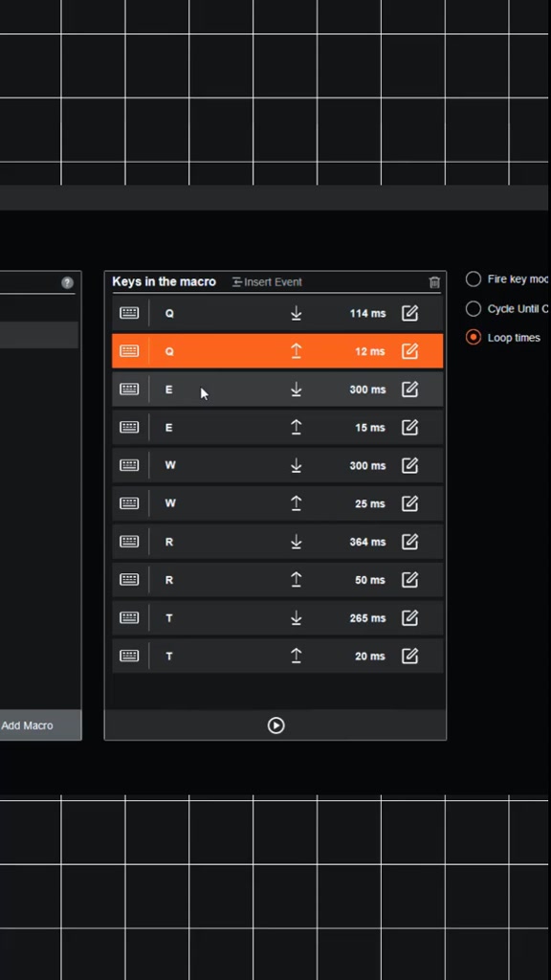Select the Fire key mode radio option
This screenshot has height=980, width=551.
coord(474,279)
